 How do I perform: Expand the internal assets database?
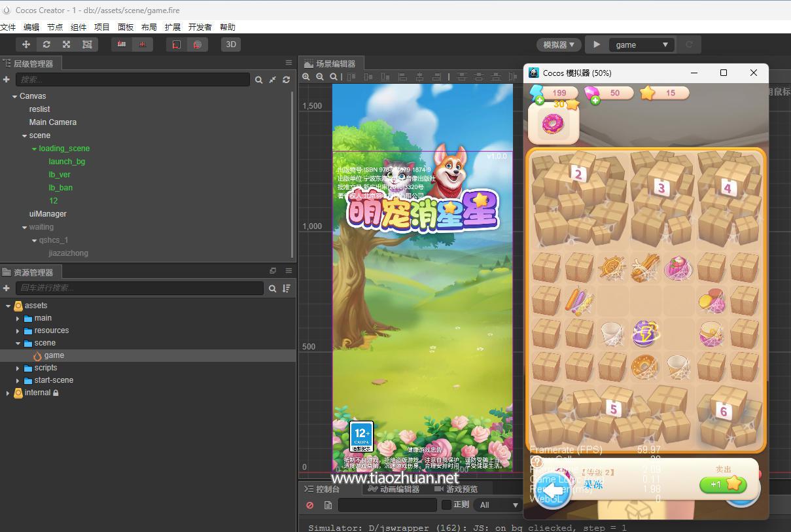pyautogui.click(x=8, y=393)
